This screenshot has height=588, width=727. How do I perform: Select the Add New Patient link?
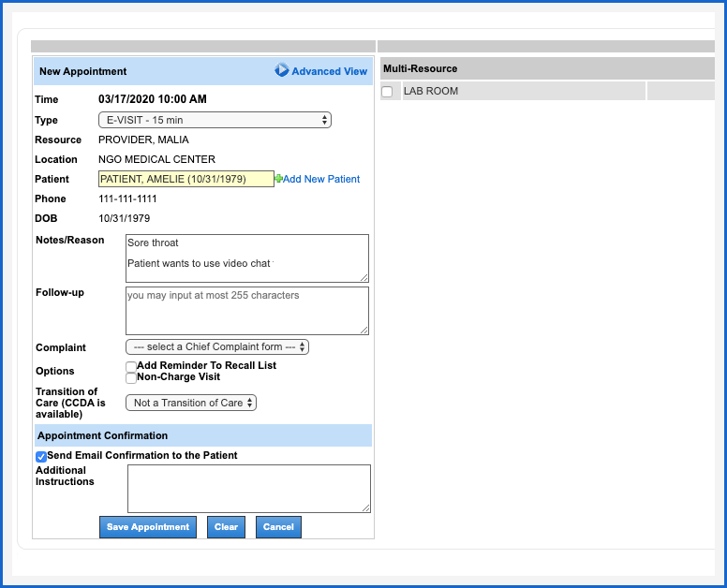click(321, 179)
